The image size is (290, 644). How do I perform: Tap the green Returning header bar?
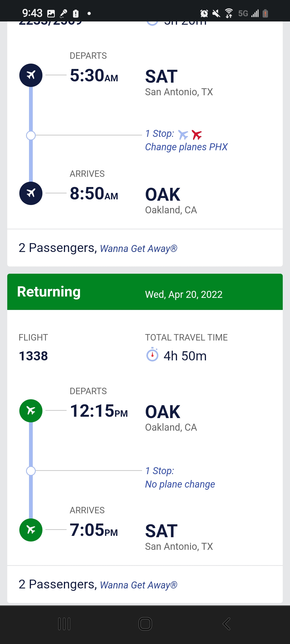click(x=145, y=292)
